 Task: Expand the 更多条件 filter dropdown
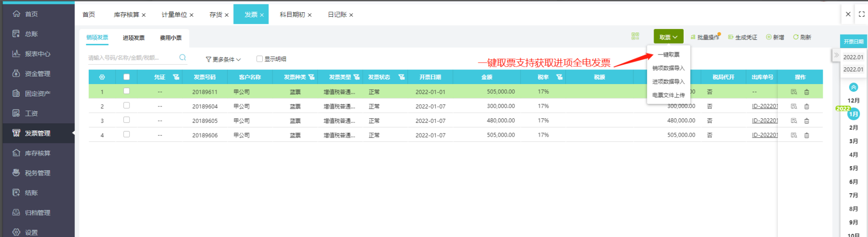coord(223,60)
